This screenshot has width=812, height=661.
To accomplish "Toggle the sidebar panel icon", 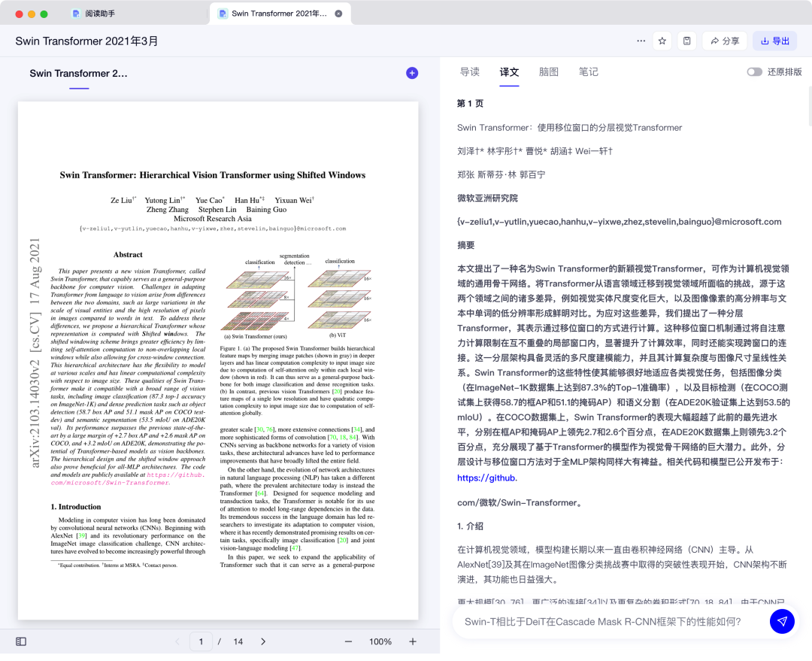I will tap(21, 641).
